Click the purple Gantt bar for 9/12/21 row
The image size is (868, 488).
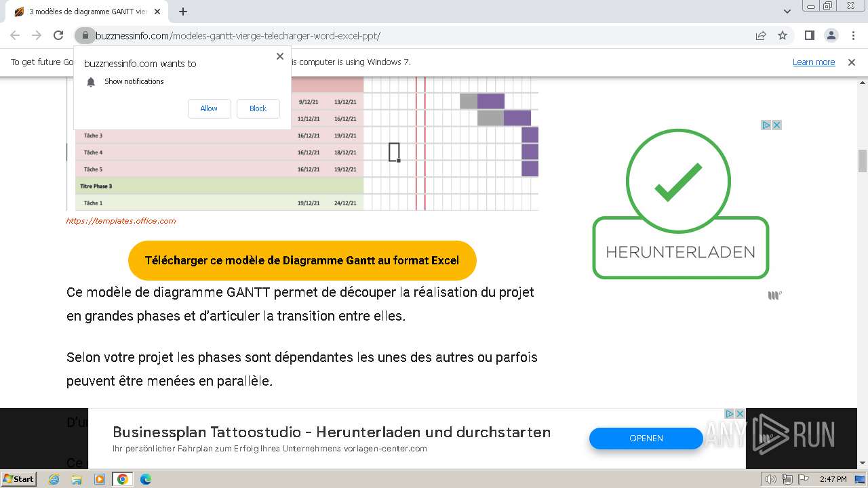pos(491,101)
